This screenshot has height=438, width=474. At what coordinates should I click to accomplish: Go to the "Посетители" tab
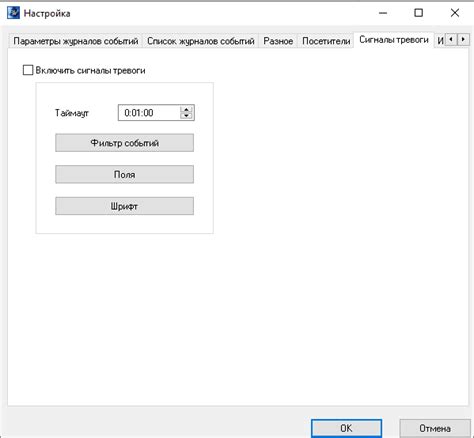point(326,41)
